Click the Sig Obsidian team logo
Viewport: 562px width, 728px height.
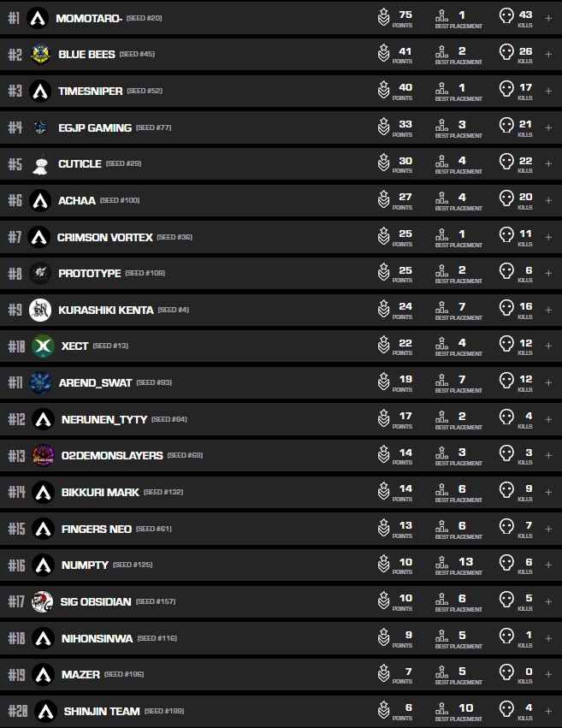[42, 601]
